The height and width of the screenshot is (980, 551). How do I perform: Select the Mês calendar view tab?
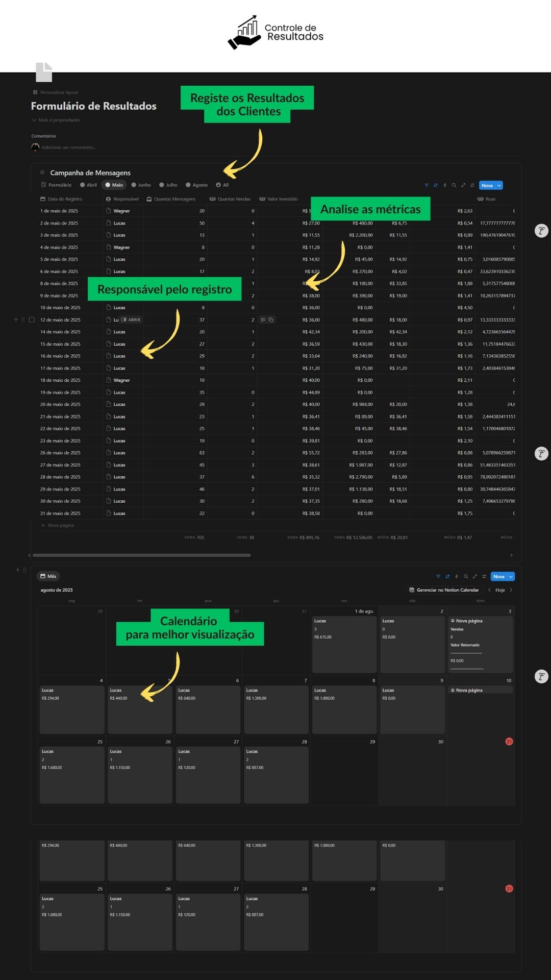click(48, 576)
